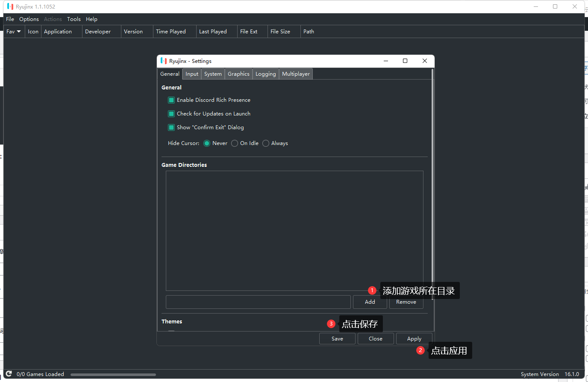This screenshot has height=382, width=588.
Task: Open the Help menu
Action: [x=91, y=19]
